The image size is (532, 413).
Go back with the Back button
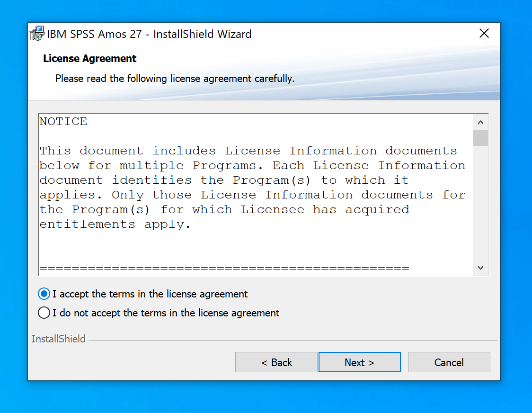click(x=276, y=362)
